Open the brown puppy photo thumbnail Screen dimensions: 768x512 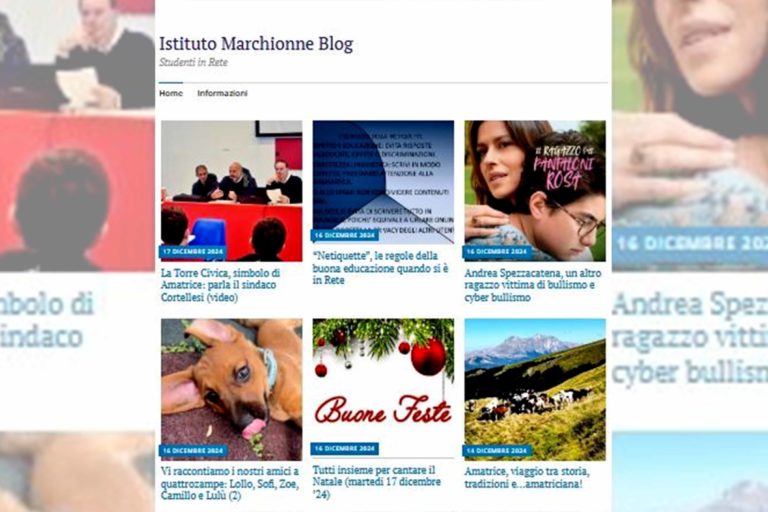[232, 390]
